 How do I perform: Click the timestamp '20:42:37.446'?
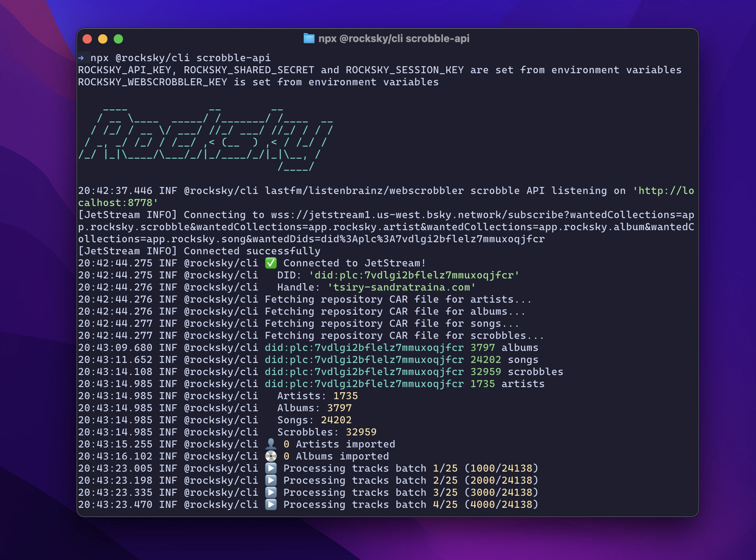click(x=115, y=191)
